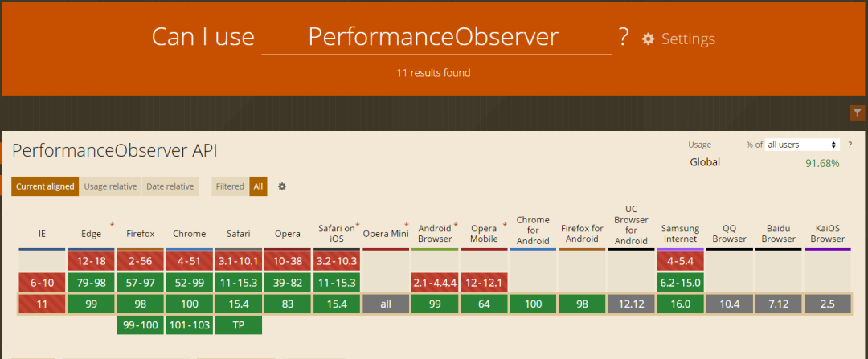Click the Safari on iOS header
Screen dimensions: 868x359
[x=337, y=234]
